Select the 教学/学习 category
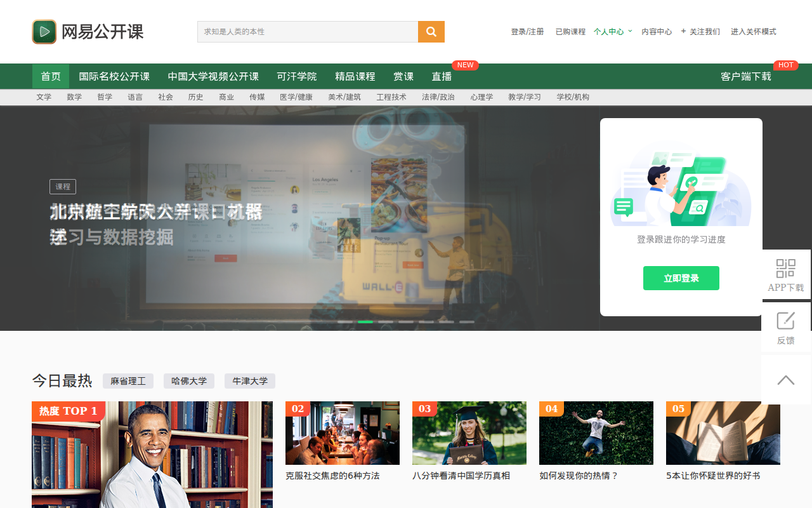 (x=525, y=97)
